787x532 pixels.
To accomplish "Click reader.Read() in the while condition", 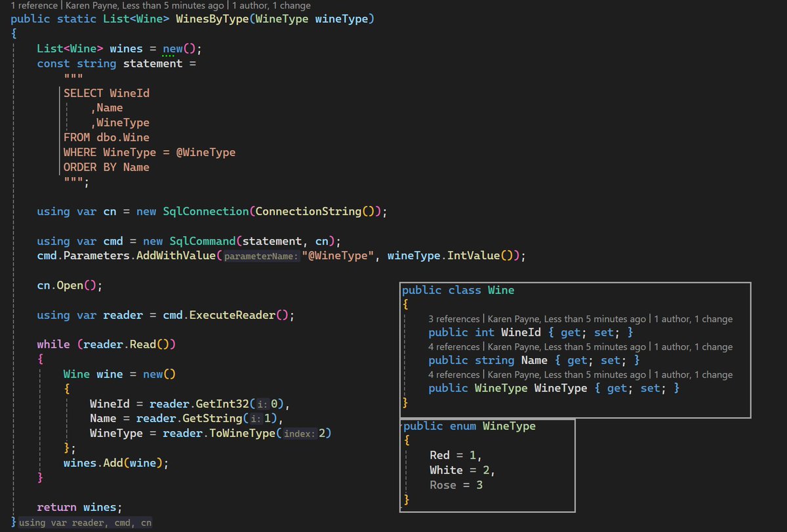I will coord(127,344).
